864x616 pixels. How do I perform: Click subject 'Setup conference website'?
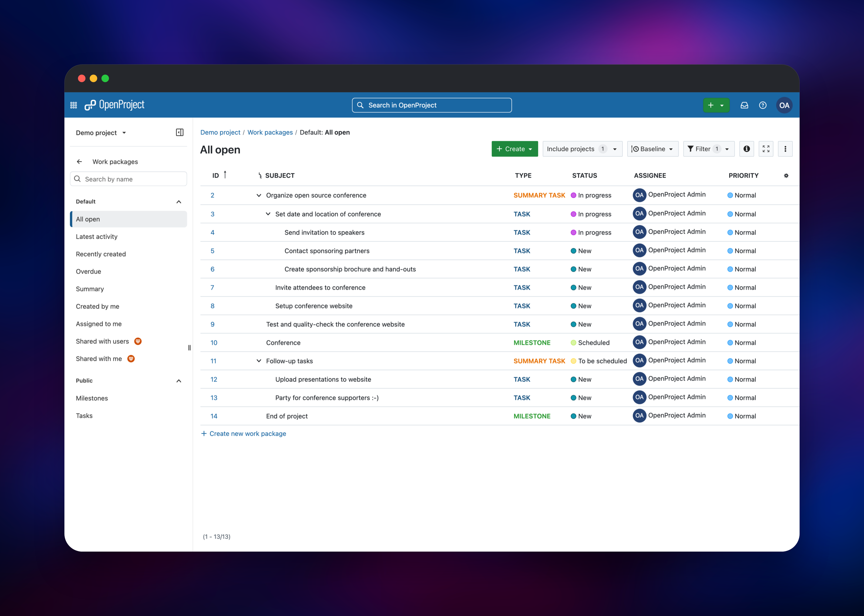pyautogui.click(x=314, y=306)
